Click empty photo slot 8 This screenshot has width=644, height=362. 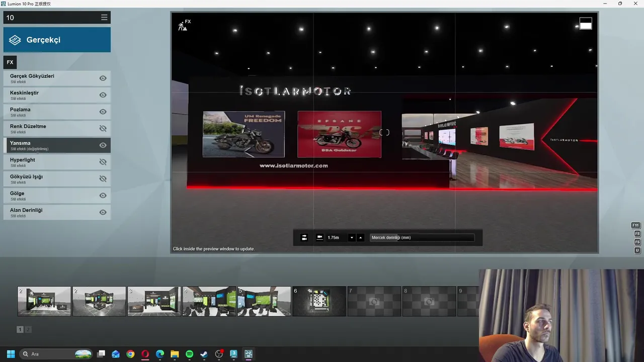429,301
